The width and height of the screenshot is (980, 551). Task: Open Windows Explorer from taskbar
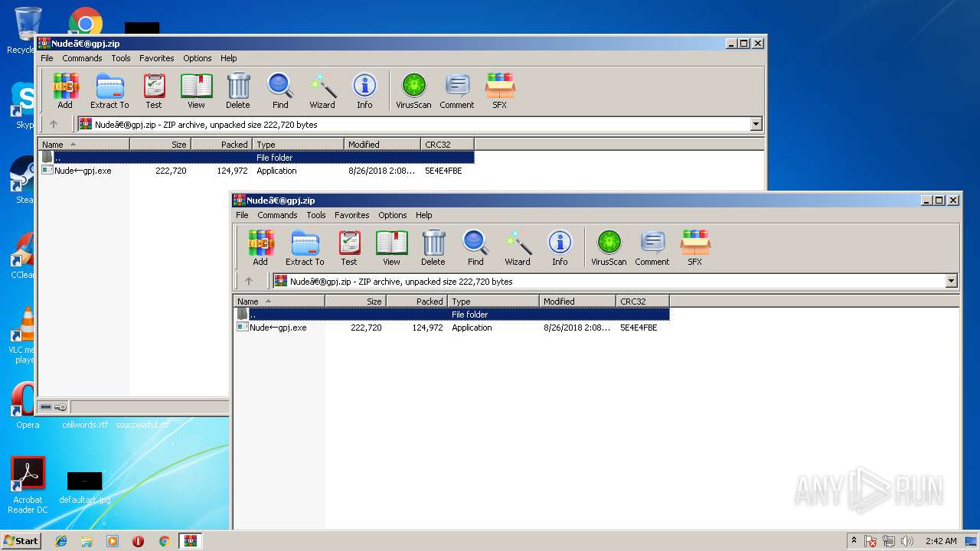click(x=87, y=541)
